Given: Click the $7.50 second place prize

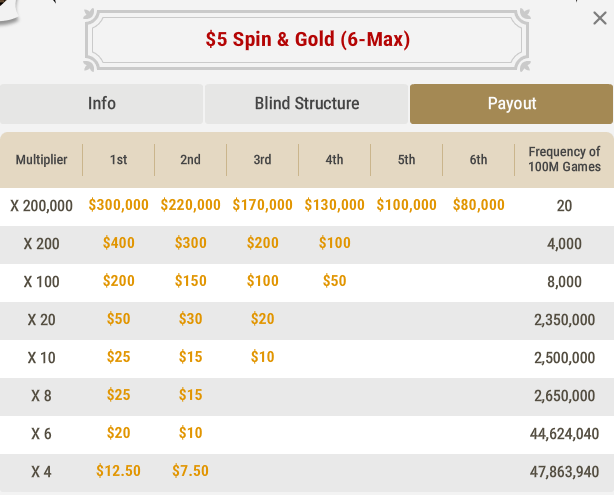Looking at the screenshot, I should click(190, 471).
